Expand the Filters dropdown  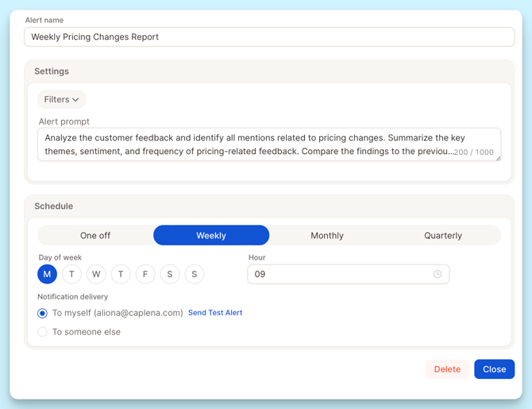pyautogui.click(x=62, y=99)
